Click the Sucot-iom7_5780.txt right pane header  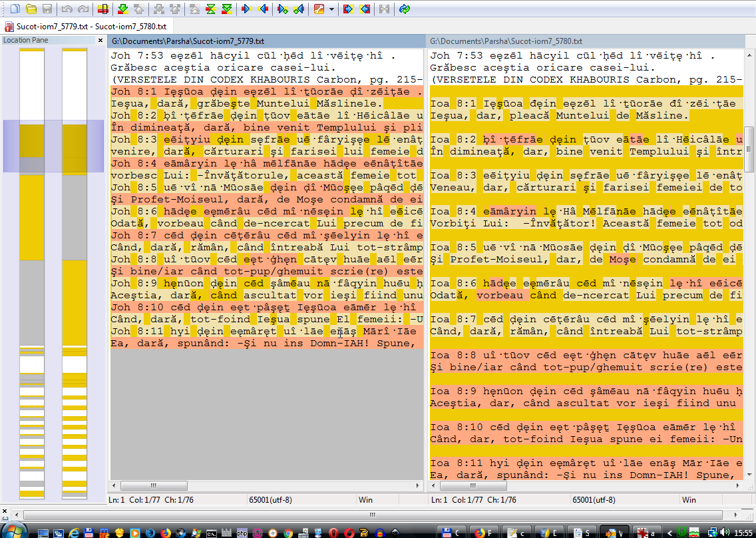coord(506,41)
